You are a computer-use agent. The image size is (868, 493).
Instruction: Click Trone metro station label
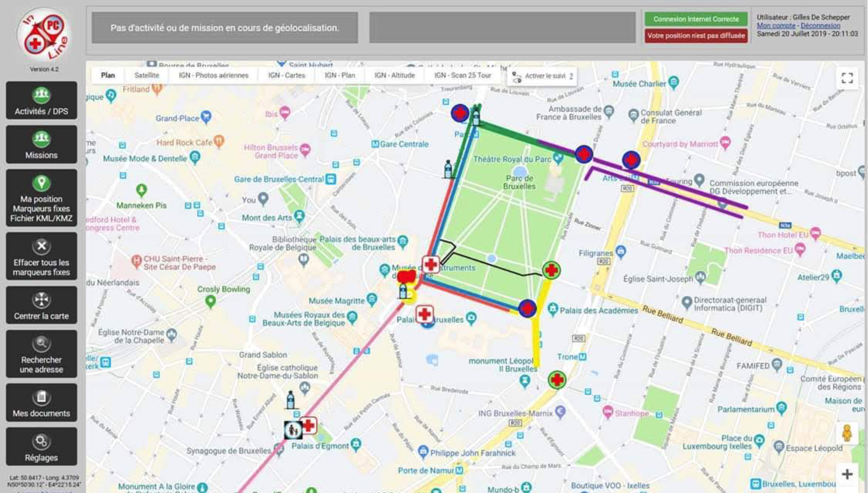point(572,357)
